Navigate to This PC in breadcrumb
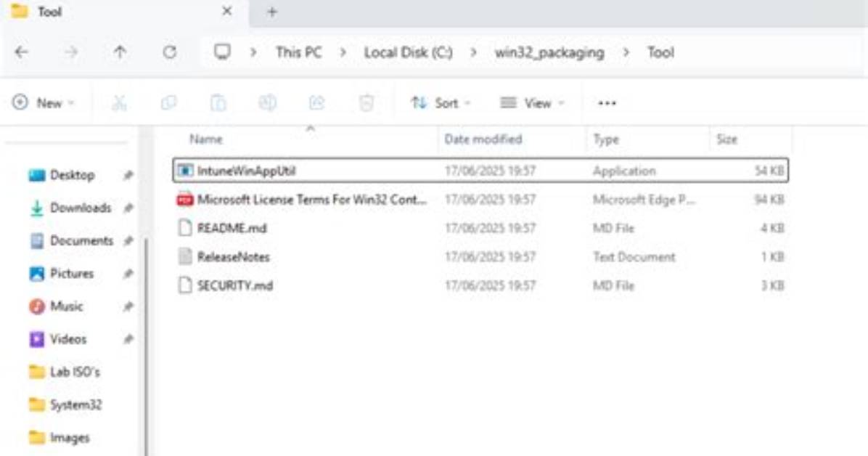This screenshot has height=456, width=868. (298, 52)
